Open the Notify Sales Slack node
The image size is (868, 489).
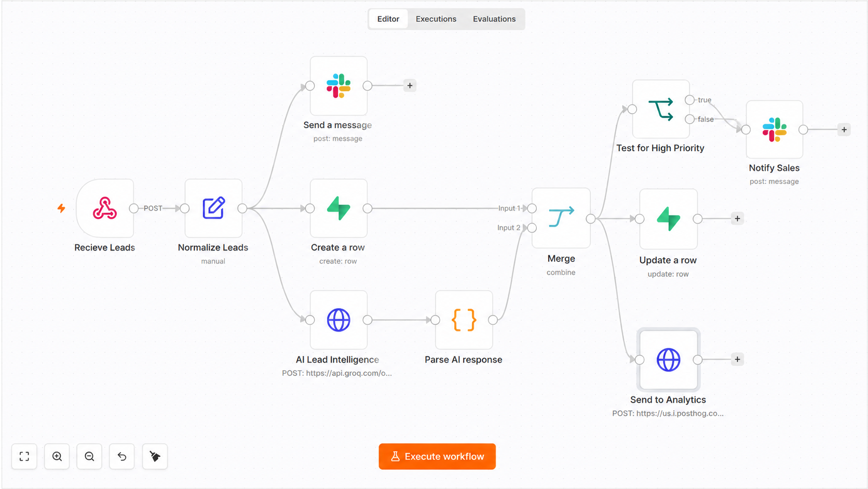[x=775, y=129]
